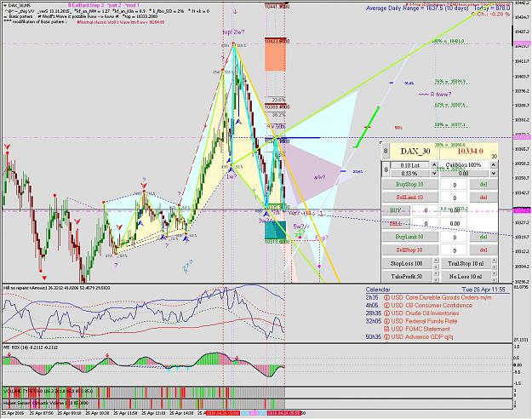Click the SellLimit row count field
This screenshot has height=419, width=532.
click(455, 198)
